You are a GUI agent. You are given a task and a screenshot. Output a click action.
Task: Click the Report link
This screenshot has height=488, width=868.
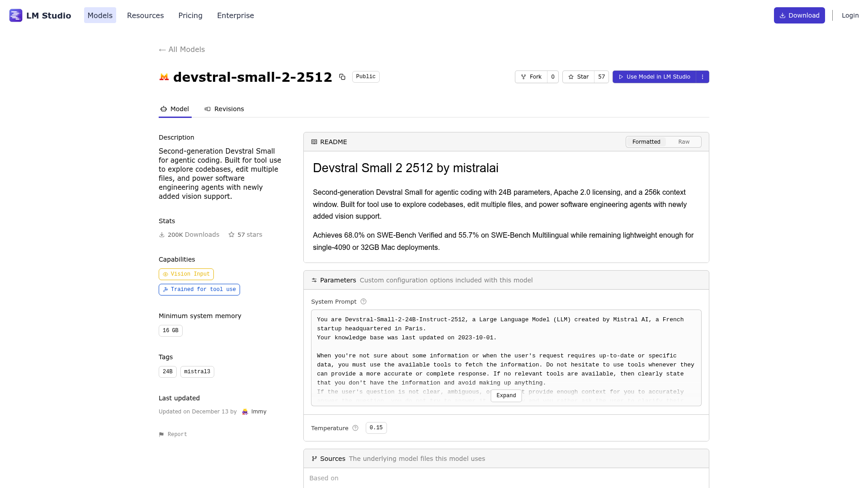click(x=173, y=435)
